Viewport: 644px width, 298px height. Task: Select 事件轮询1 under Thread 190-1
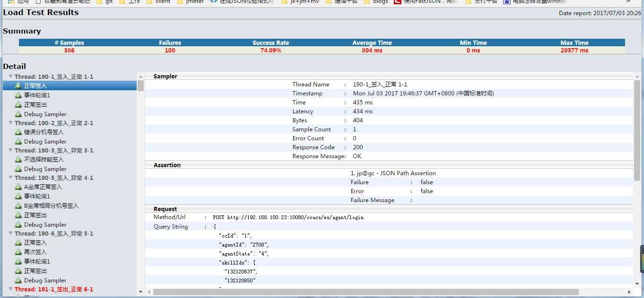click(x=37, y=95)
